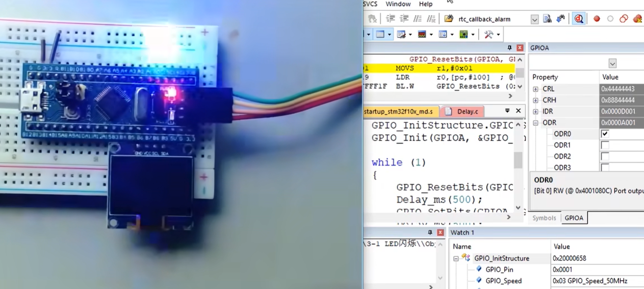
Task: Click the IDR value 0x0000D001
Action: pos(621,112)
